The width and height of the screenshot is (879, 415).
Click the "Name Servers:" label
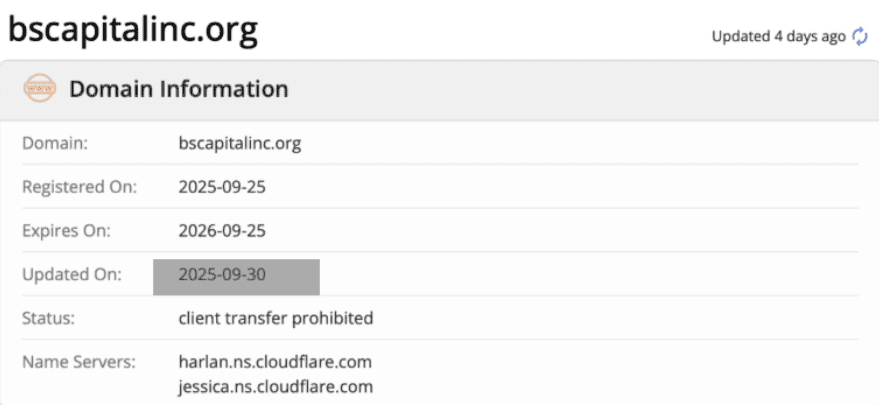(77, 361)
